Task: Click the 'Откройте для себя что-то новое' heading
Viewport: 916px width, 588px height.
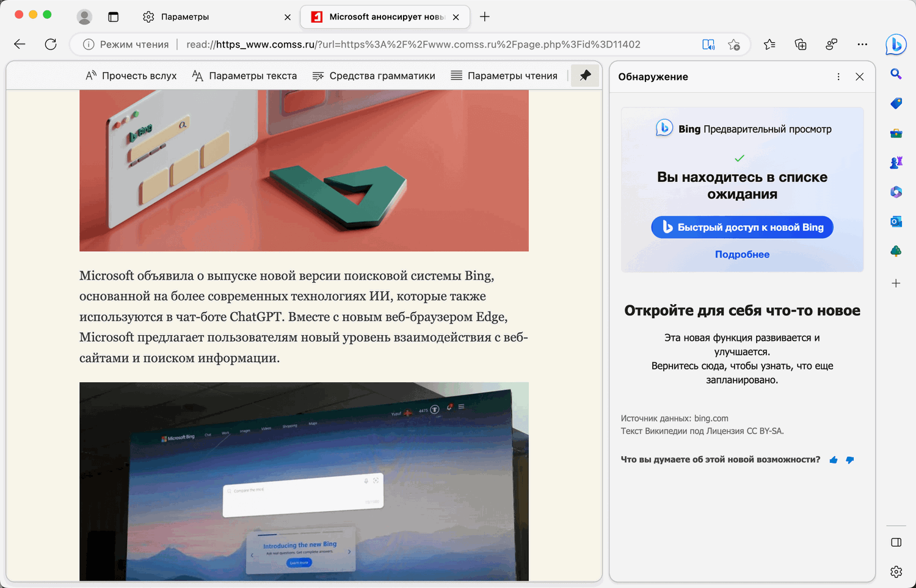Action: point(743,311)
